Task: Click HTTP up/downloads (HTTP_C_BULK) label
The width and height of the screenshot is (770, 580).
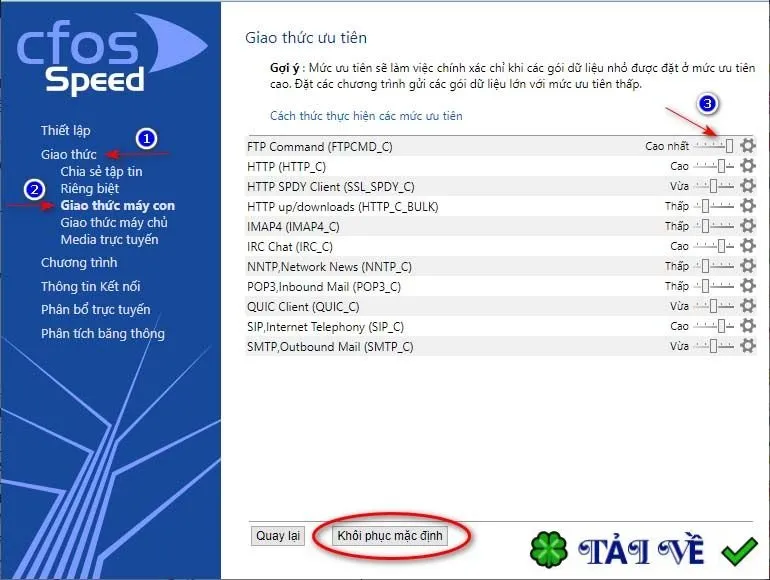Action: coord(342,207)
